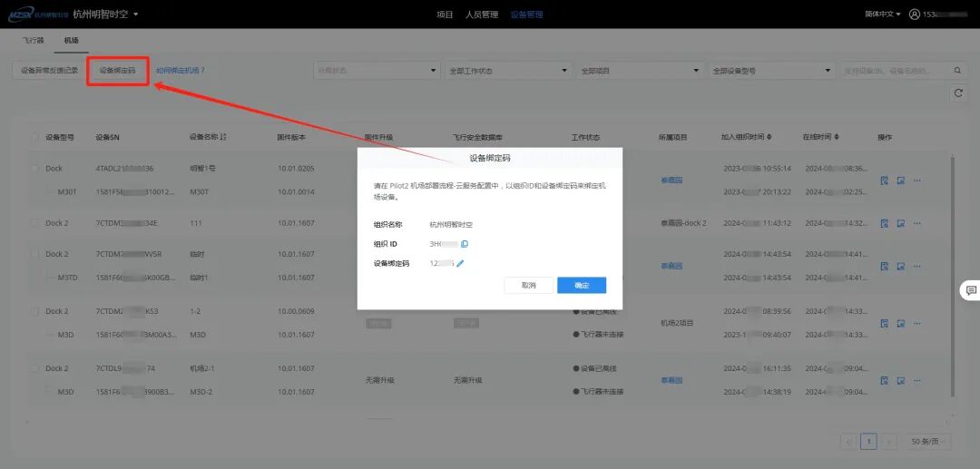The width and height of the screenshot is (980, 469).
Task: Open the 全部工作状态 filter dropdown
Action: pyautogui.click(x=508, y=71)
